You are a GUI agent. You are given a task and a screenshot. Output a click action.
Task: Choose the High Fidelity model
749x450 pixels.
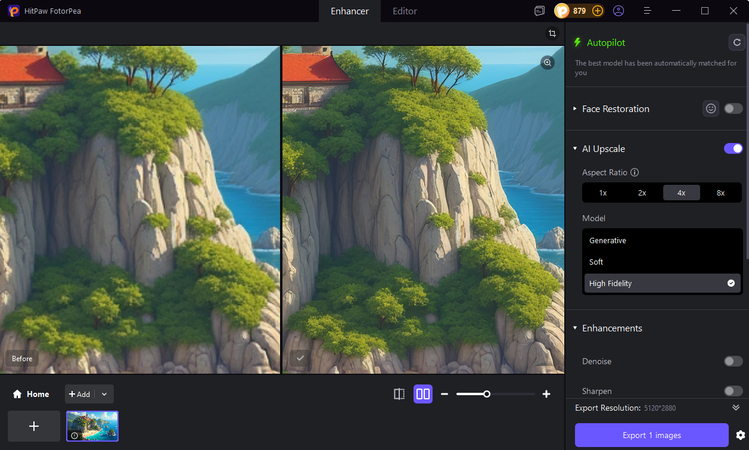662,283
